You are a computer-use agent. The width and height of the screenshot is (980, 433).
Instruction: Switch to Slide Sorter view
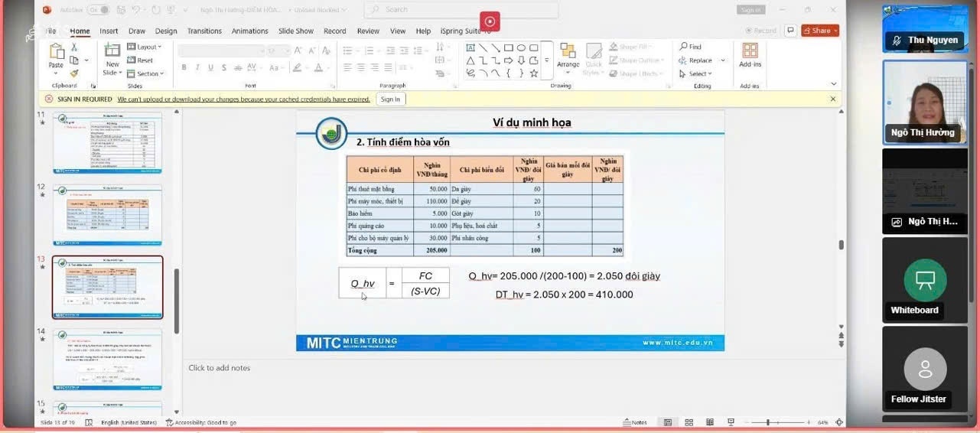click(x=689, y=422)
